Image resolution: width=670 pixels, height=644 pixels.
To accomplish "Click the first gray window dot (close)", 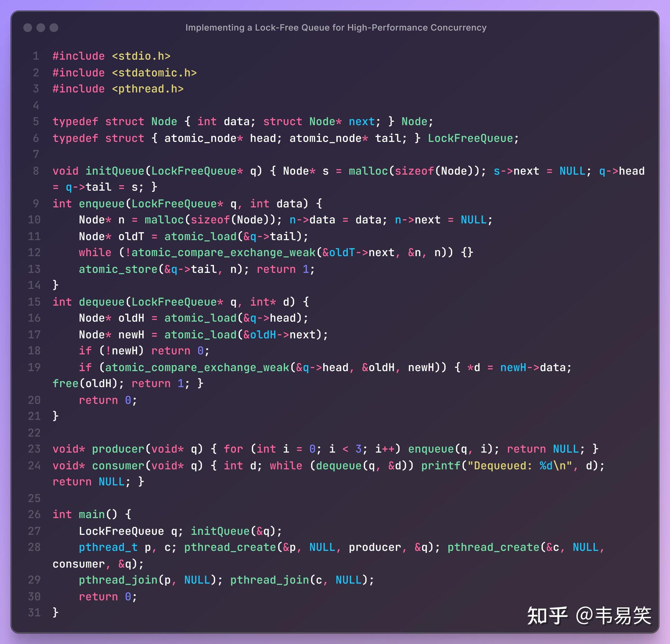I will pos(28,28).
